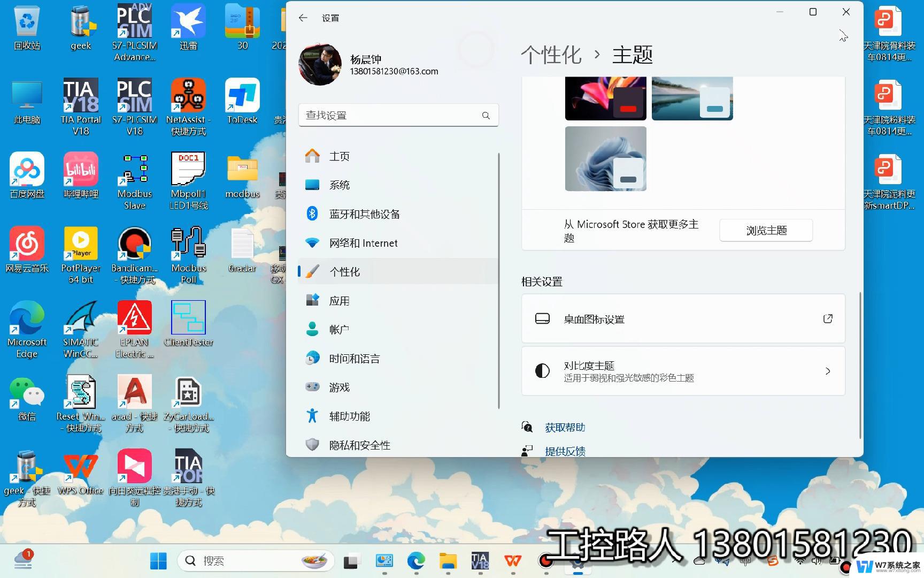The width and height of the screenshot is (924, 578).
Task: Launch Microsoft Edge from the desktop
Action: coord(27,329)
